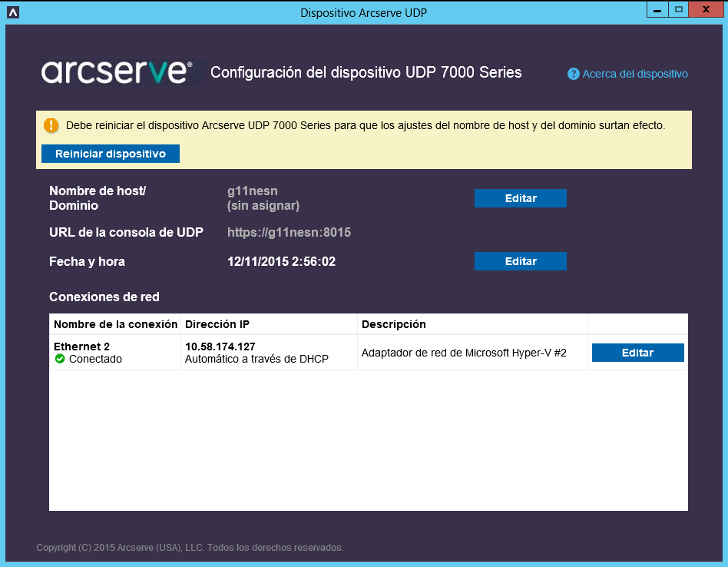Edit the Nombre de host/Dominio setting
This screenshot has height=567, width=728.
[521, 198]
